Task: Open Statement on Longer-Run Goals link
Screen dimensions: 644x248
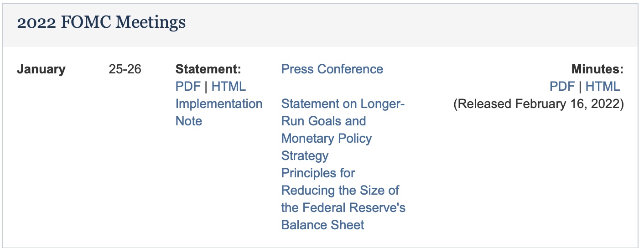Action: [343, 129]
